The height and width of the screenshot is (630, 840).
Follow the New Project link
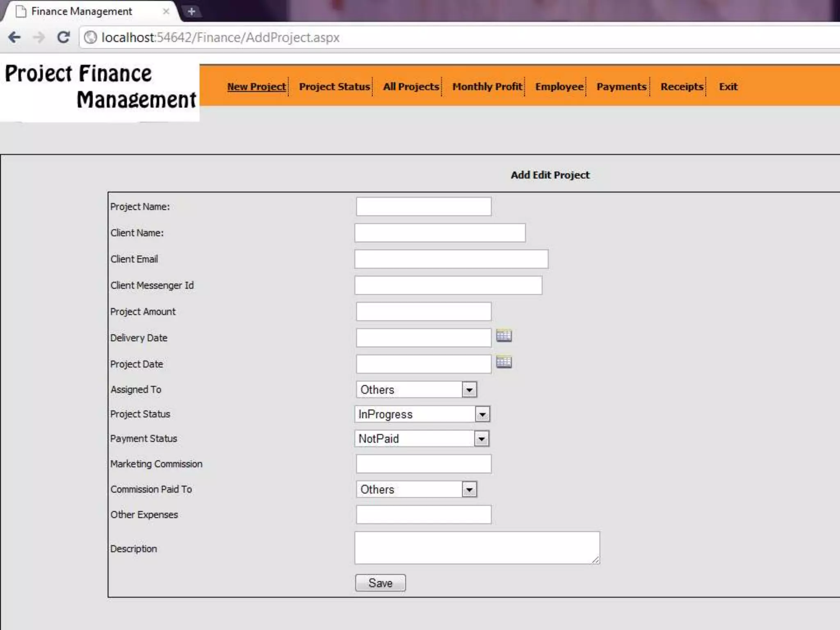point(256,87)
